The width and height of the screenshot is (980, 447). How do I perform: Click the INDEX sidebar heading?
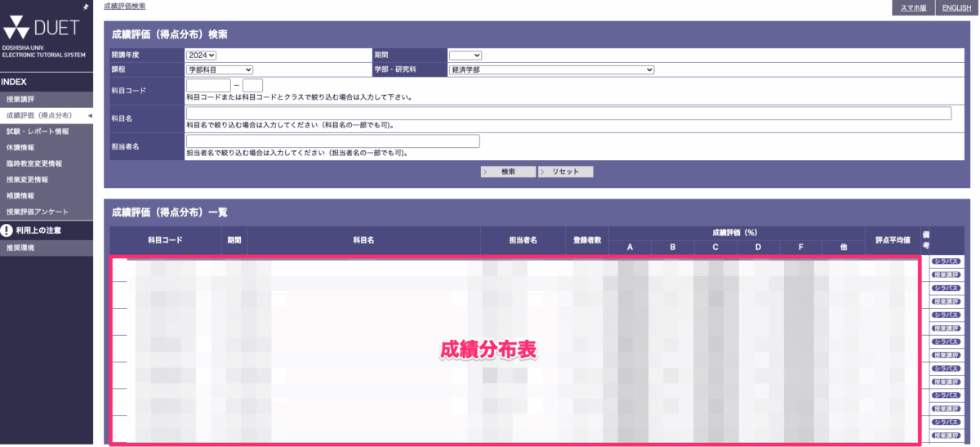coord(14,82)
